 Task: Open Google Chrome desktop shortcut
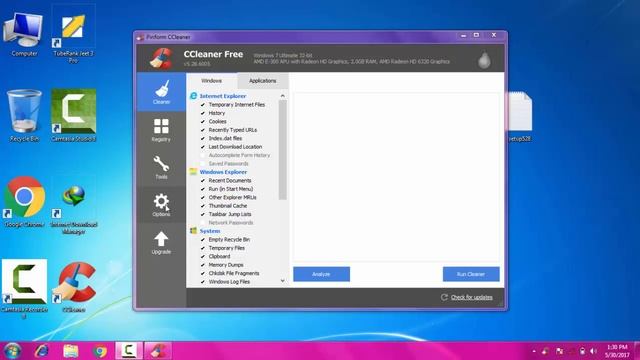24,202
